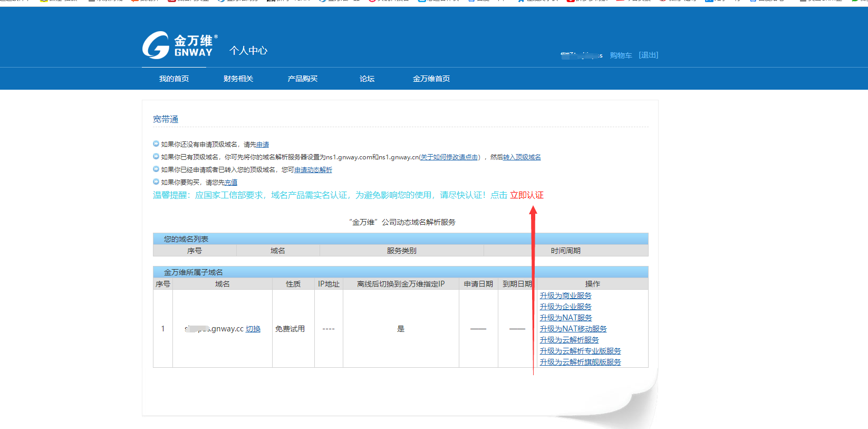The image size is (868, 429).
Task: Open the 购物车 shopping cart link
Action: click(621, 55)
